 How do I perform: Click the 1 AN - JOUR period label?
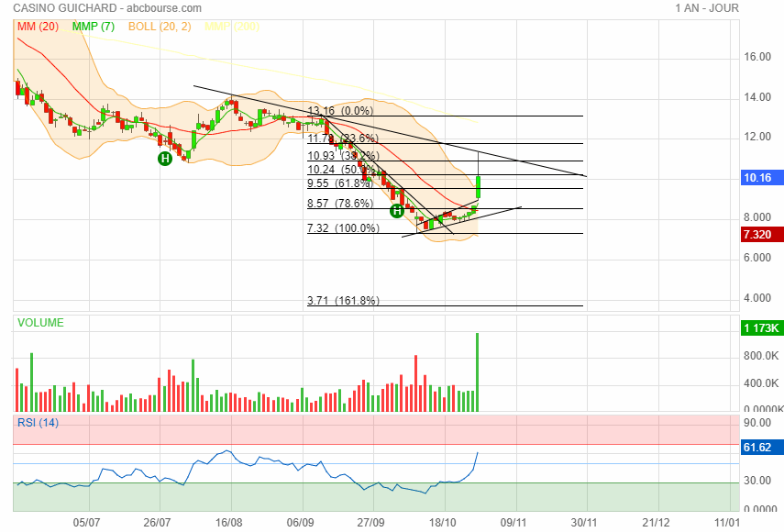706,8
